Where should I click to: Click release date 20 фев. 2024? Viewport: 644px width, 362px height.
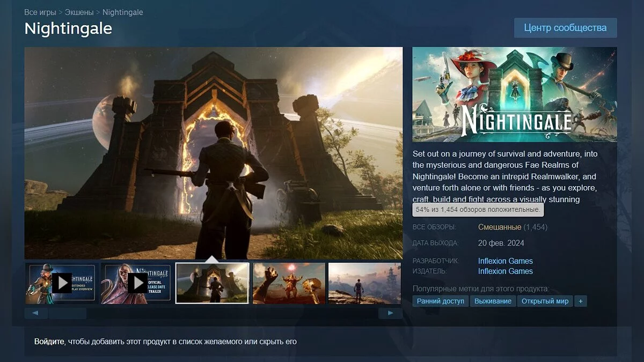pyautogui.click(x=501, y=243)
